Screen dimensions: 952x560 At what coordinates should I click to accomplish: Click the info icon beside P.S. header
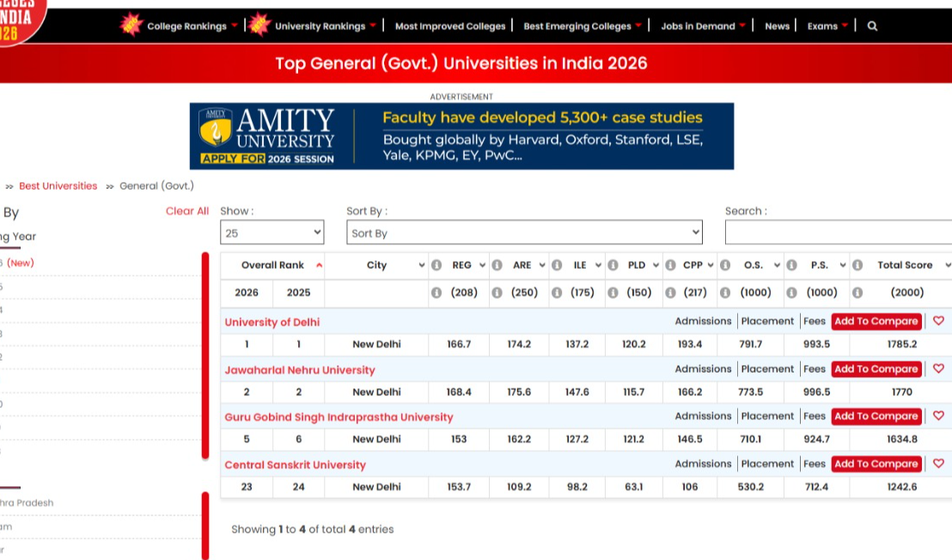click(x=791, y=265)
